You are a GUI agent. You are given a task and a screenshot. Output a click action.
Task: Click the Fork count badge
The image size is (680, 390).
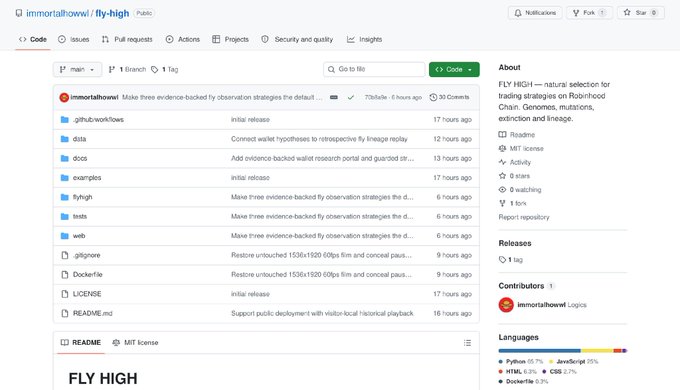[x=602, y=13]
